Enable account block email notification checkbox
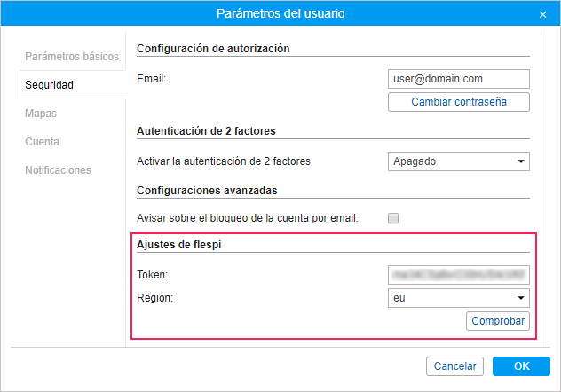 pos(393,218)
